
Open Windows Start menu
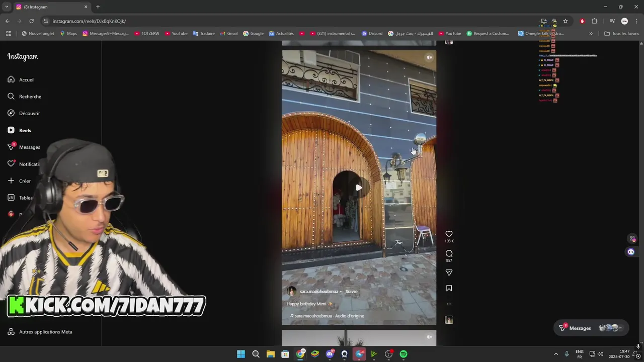(x=241, y=354)
